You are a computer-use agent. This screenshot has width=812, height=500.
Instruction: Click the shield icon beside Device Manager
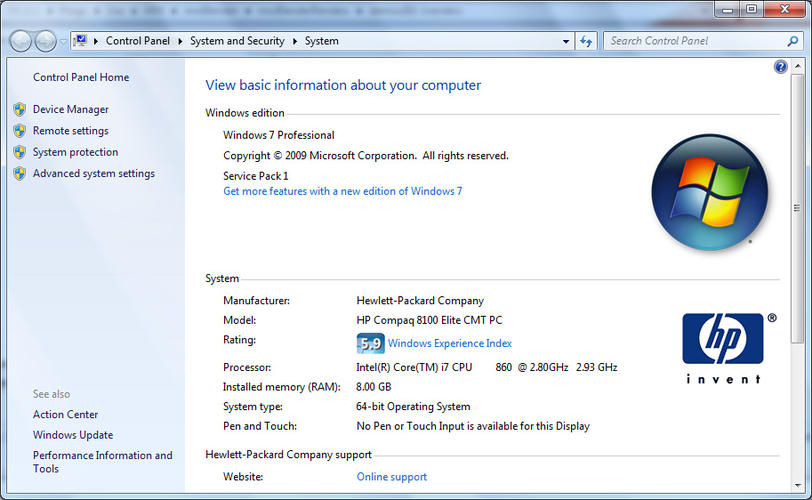pos(20,109)
